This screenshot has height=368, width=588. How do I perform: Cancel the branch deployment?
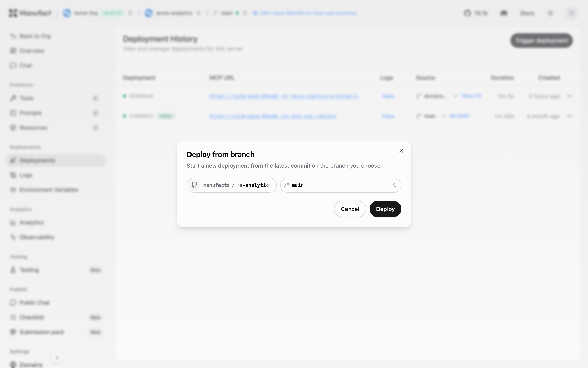[350, 209]
